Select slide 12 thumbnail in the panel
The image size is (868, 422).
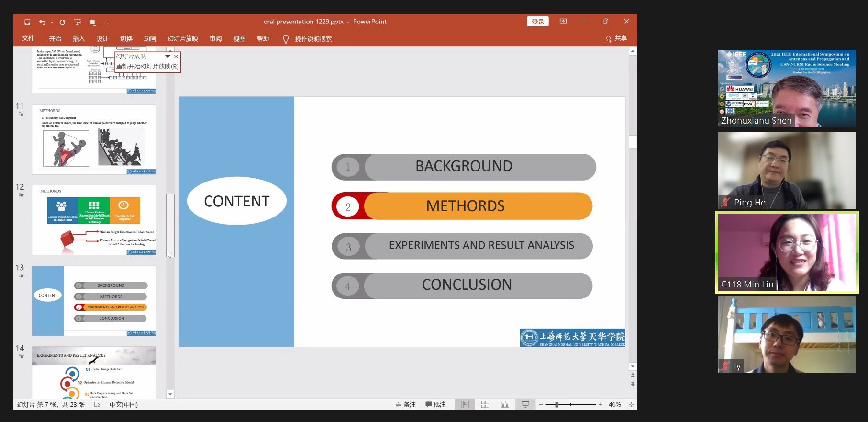click(x=94, y=220)
